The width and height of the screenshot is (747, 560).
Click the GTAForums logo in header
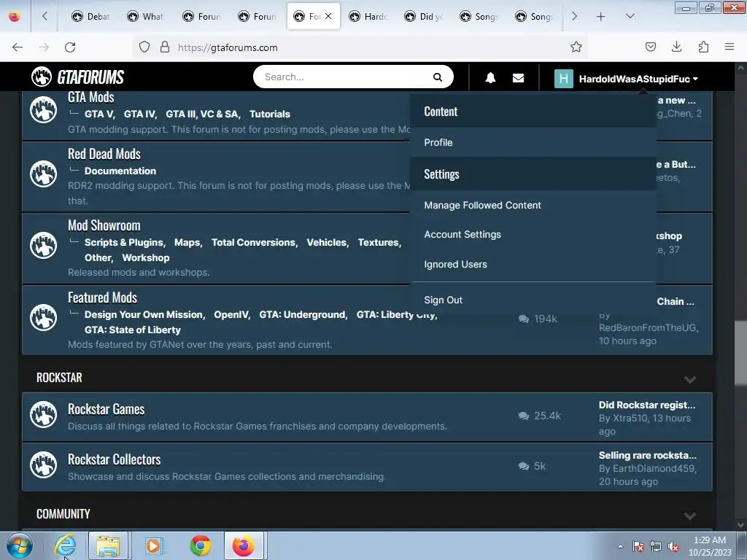coord(77,77)
